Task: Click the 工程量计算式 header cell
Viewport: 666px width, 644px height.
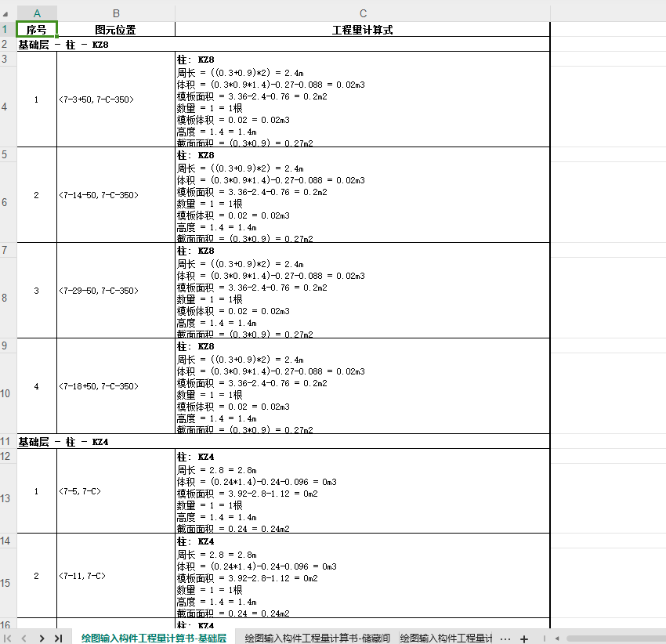Action: (x=362, y=29)
